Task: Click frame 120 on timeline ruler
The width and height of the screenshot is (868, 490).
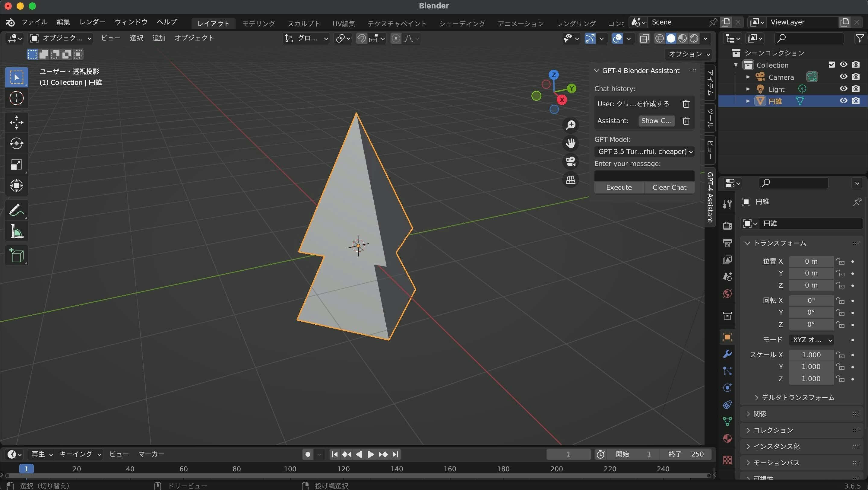Action: tap(343, 469)
